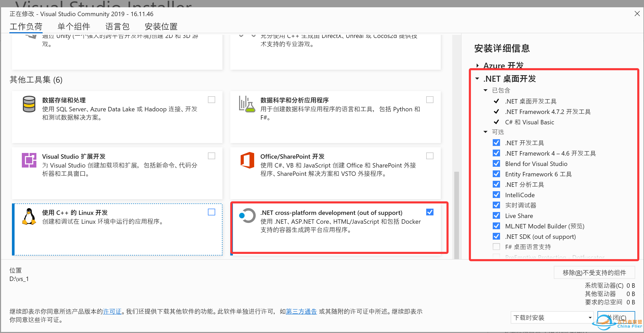Uncheck the .NET 分析工具 component

pos(496,184)
